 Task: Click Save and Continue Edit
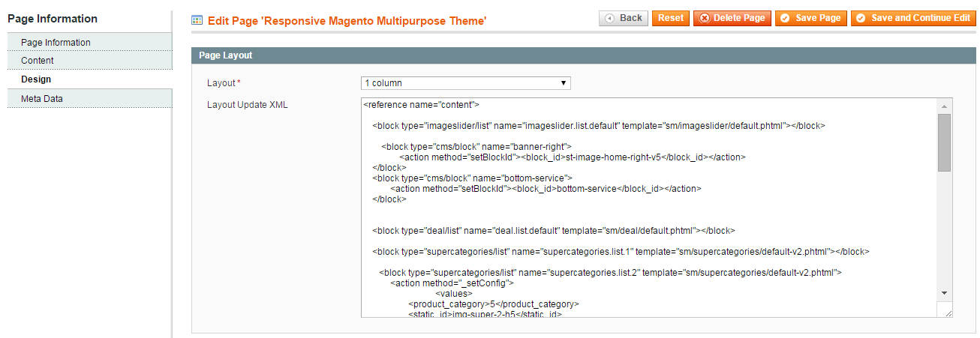913,18
